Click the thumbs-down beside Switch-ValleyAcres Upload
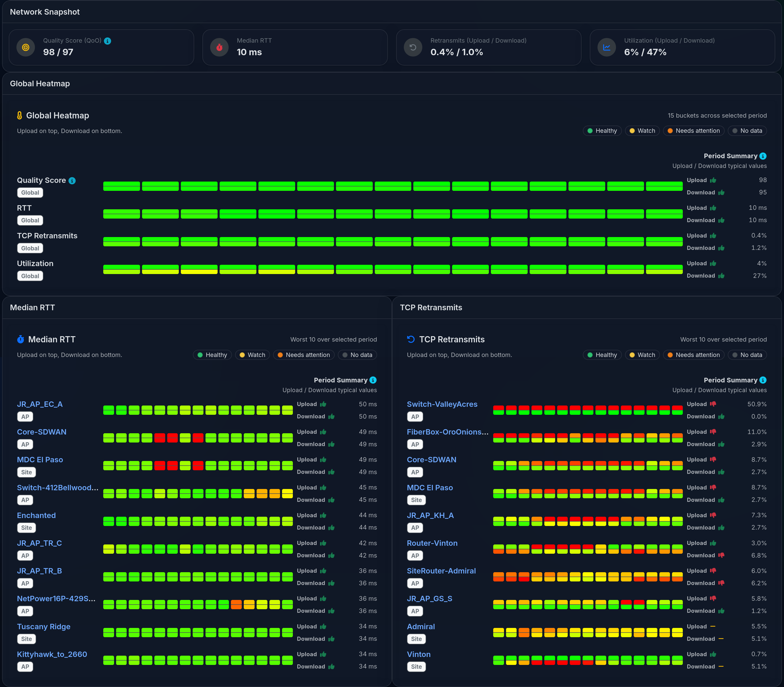Viewport: 784px width, 687px height. click(x=713, y=404)
